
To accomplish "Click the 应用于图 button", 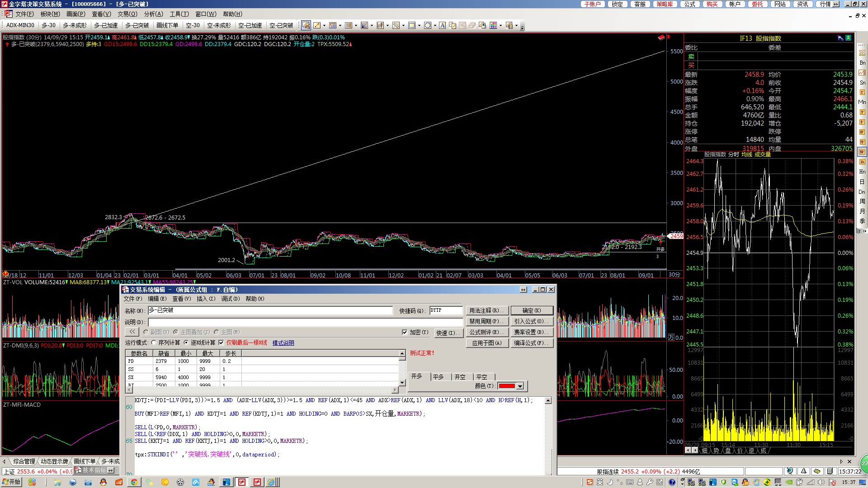I will (x=486, y=343).
